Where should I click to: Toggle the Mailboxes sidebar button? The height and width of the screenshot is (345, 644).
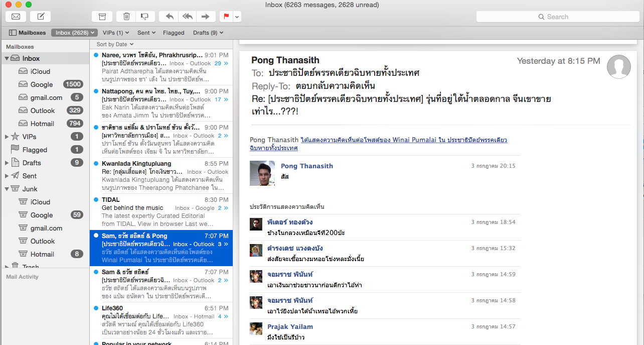28,33
